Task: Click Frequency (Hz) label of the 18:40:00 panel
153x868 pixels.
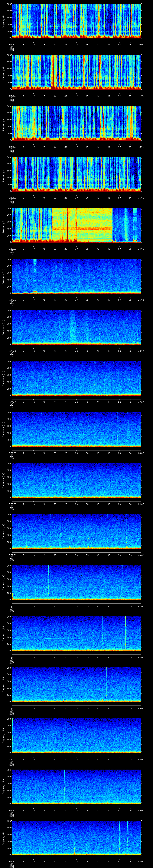Action: point(3,582)
